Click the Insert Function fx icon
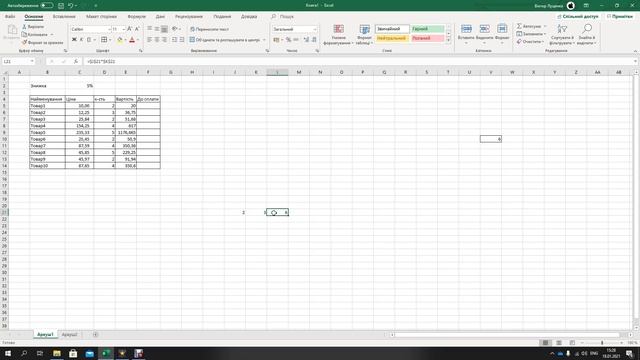 click(76, 61)
